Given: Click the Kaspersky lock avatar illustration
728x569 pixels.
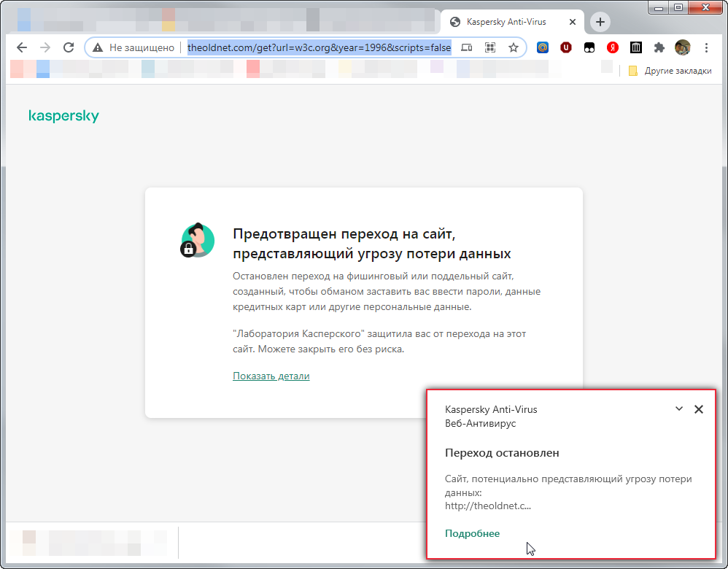Looking at the screenshot, I should (198, 240).
